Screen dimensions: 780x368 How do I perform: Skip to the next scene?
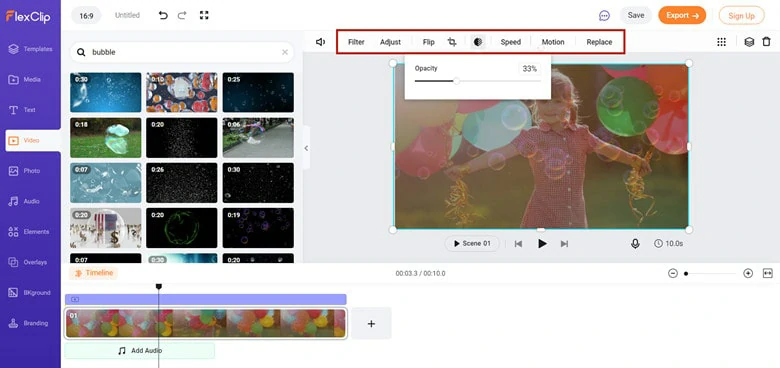click(x=564, y=244)
